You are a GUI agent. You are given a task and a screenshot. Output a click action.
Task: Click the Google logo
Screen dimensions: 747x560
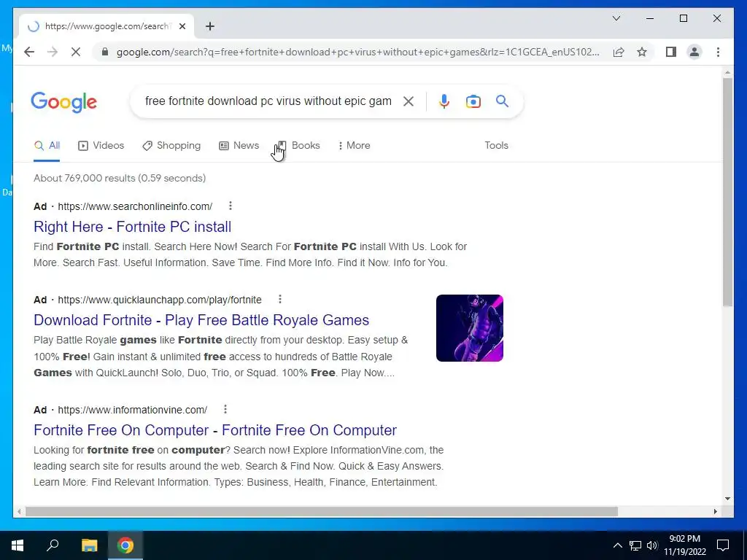(64, 102)
